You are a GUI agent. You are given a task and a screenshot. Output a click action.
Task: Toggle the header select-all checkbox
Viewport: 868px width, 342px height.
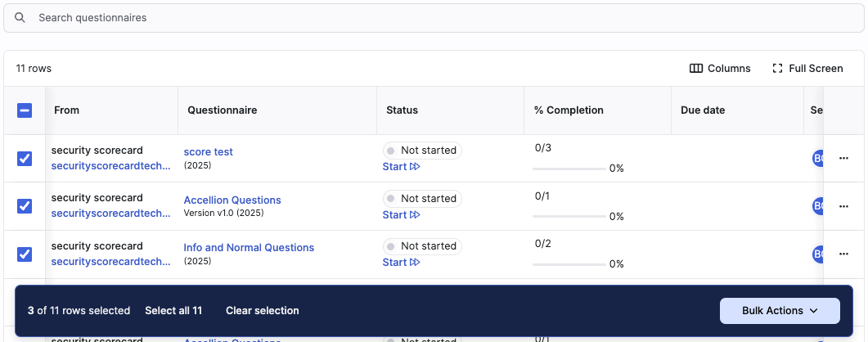point(25,110)
